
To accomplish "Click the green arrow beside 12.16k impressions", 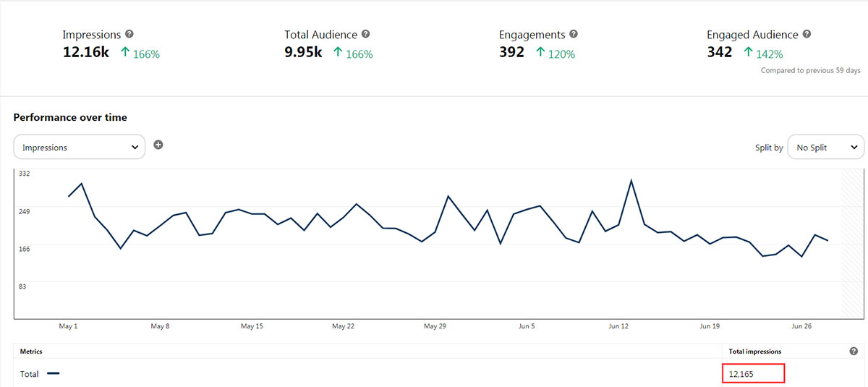I will 125,53.
